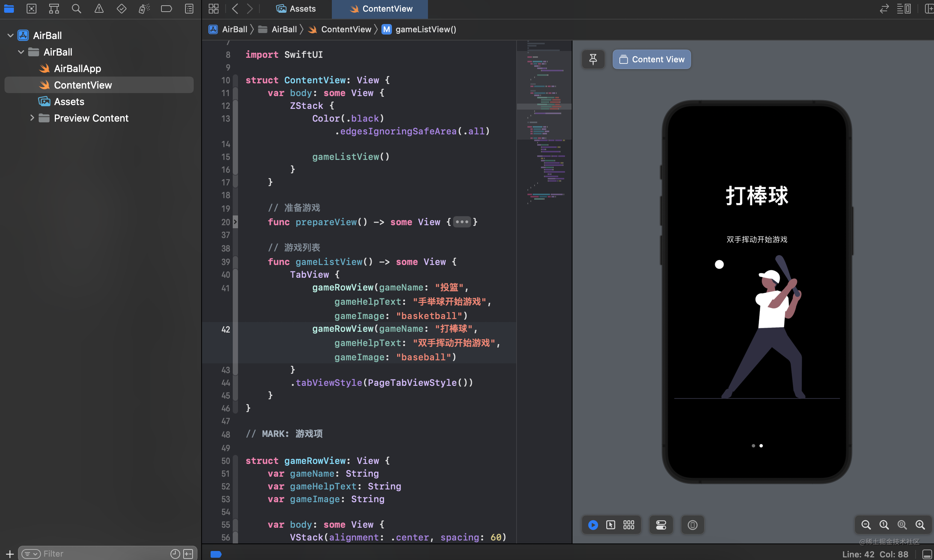Click line number 42 in gutter
This screenshot has width=934, height=560.
click(x=226, y=330)
